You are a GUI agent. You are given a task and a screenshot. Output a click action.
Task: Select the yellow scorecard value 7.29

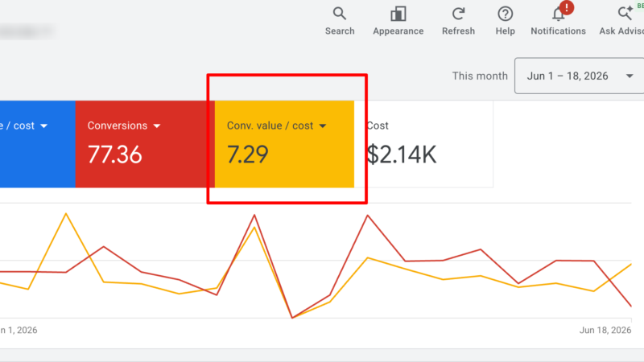248,154
